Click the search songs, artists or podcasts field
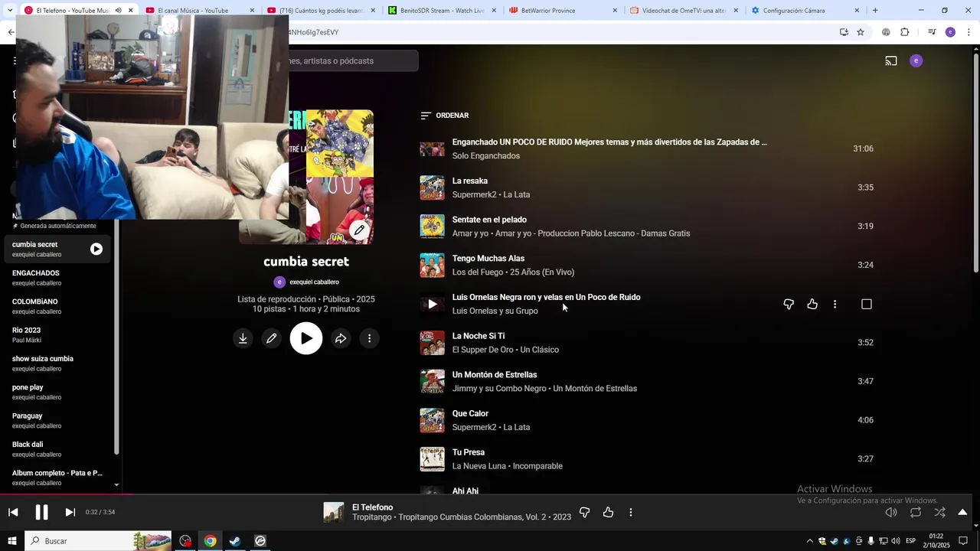The width and height of the screenshot is (980, 551). 352,60
